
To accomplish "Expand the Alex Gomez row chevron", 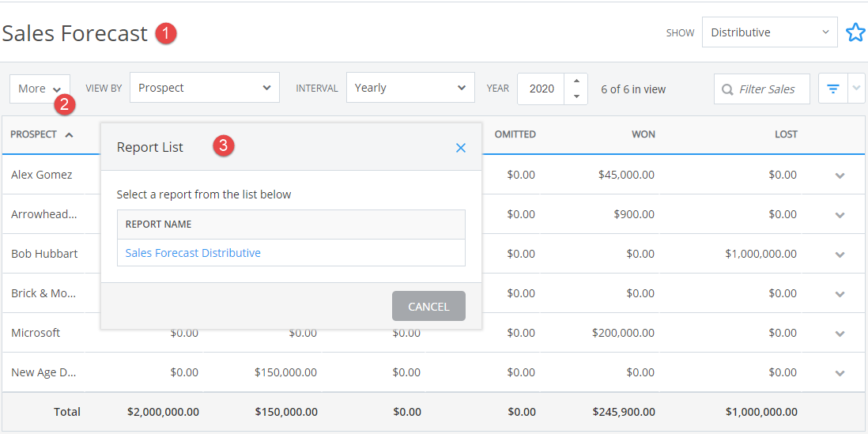I will pyautogui.click(x=840, y=175).
